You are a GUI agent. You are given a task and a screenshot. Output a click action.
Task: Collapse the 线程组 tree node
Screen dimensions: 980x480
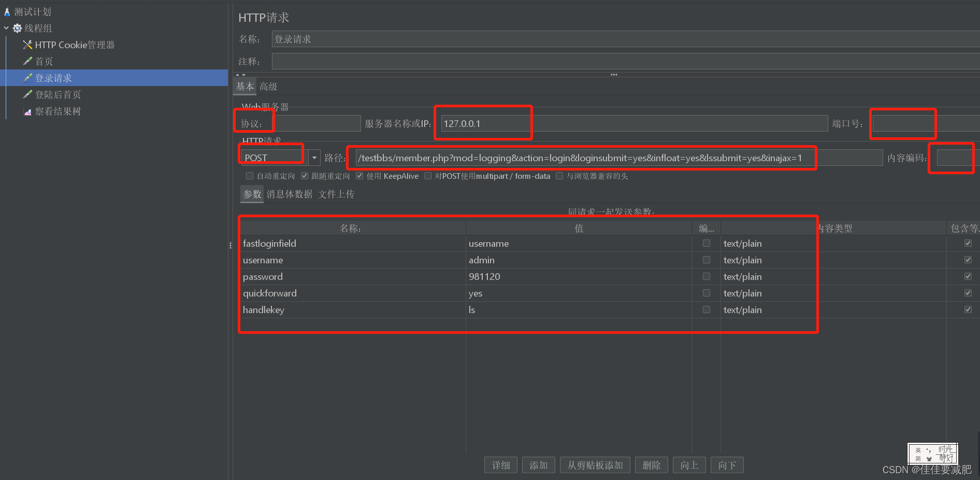pos(6,28)
